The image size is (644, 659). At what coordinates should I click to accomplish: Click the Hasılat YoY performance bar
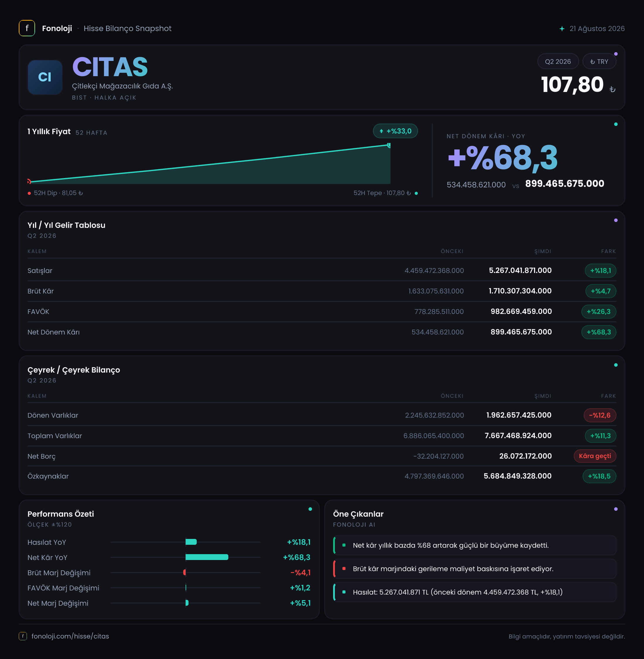tap(191, 542)
